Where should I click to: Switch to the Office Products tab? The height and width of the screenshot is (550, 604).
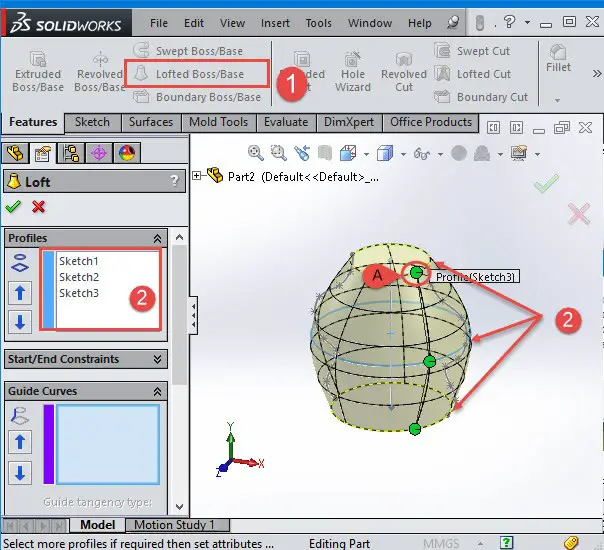pos(431,122)
